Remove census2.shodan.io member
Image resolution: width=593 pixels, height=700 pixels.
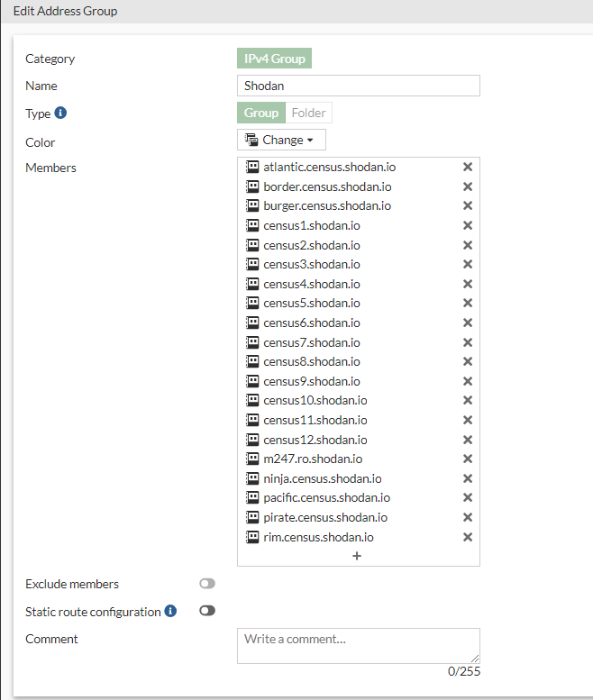point(468,245)
